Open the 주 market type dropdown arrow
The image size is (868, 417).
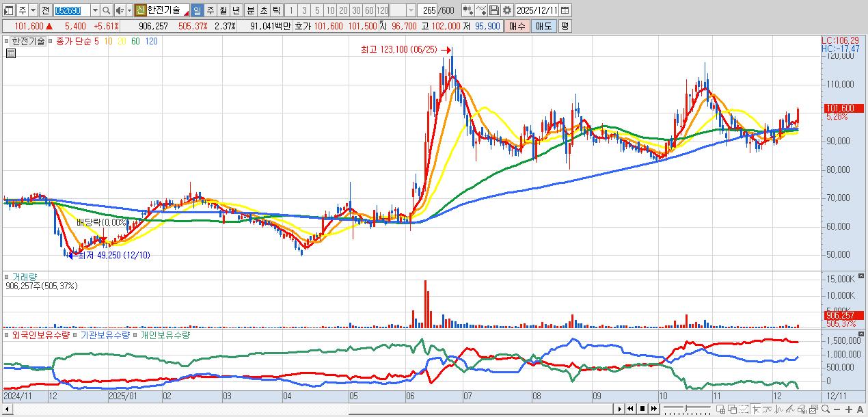(33, 10)
